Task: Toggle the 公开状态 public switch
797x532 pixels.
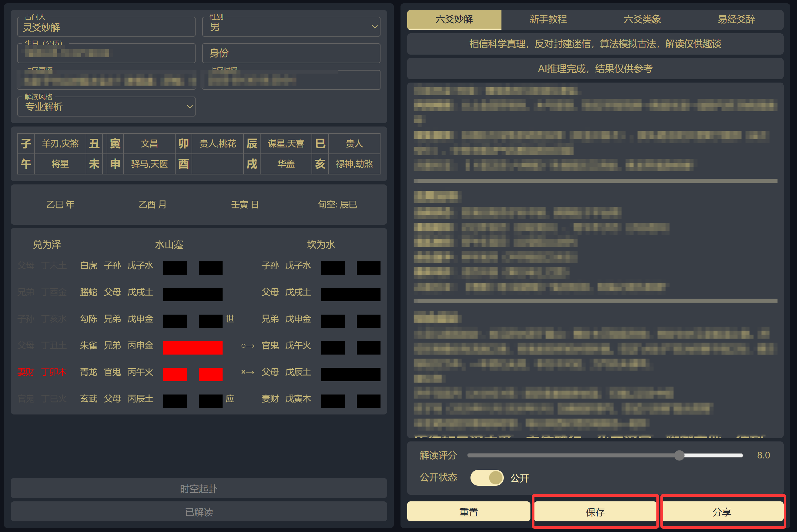Action: [x=487, y=477]
